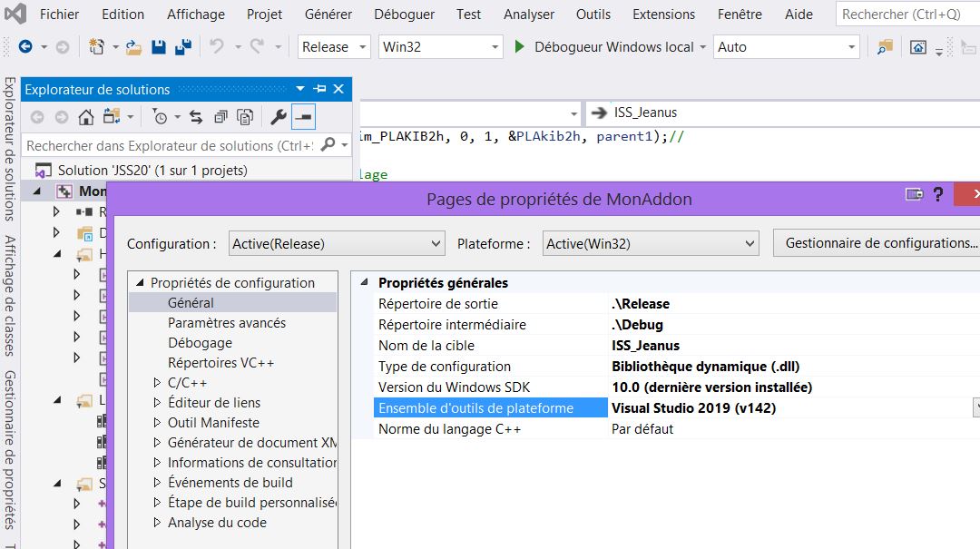Expand the Outil Manifeste node

coord(157,423)
